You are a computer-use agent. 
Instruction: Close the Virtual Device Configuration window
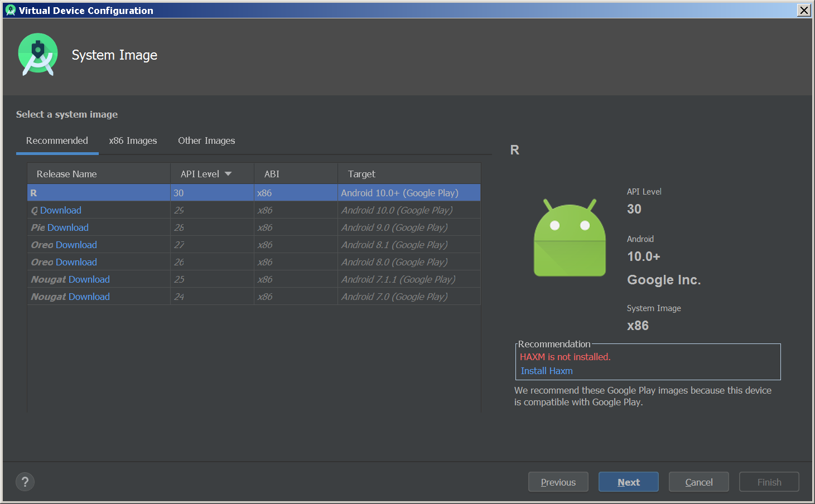803,10
